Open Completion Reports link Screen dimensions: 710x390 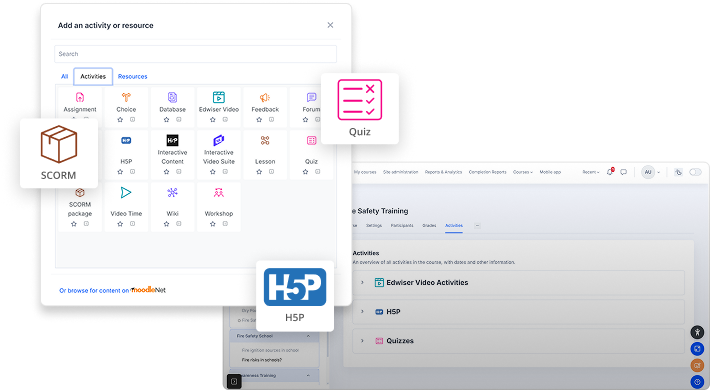pyautogui.click(x=487, y=172)
